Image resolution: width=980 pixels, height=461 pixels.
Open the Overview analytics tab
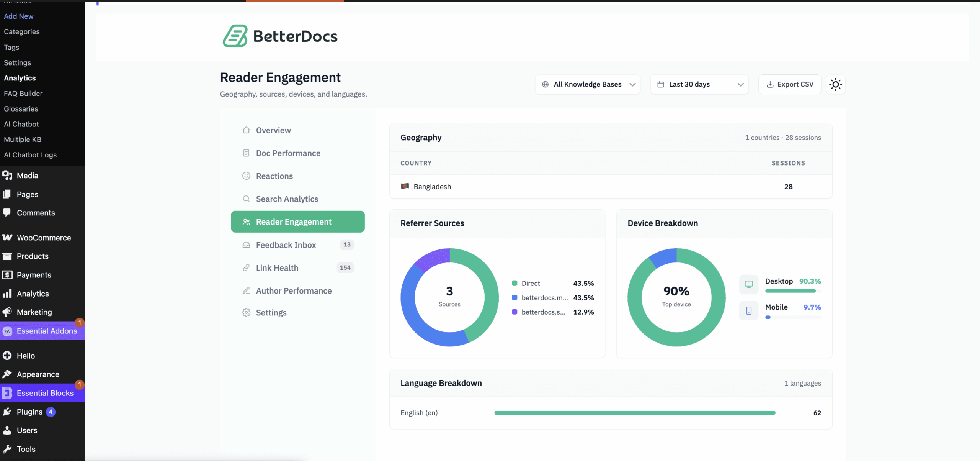point(297,130)
